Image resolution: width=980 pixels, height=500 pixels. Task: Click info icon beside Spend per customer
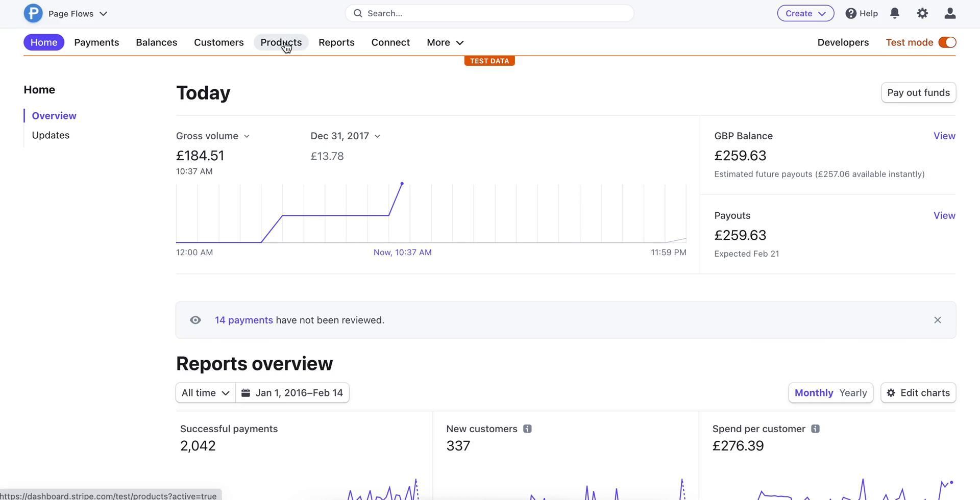[815, 429]
